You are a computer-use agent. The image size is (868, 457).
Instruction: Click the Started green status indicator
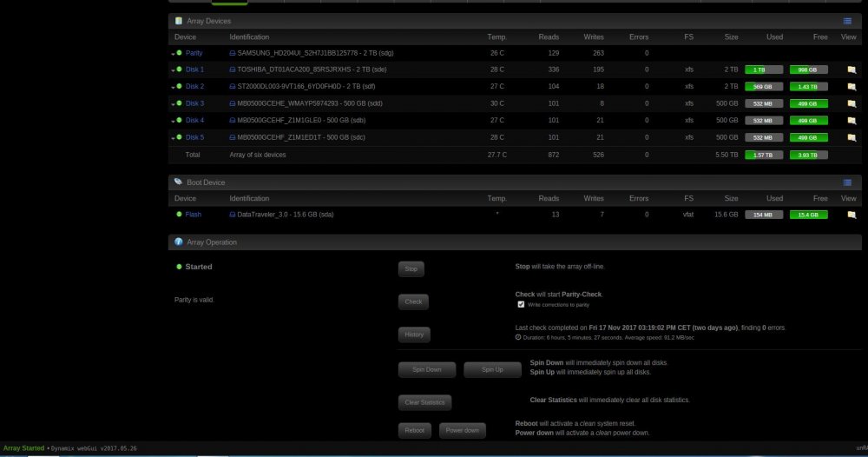180,267
